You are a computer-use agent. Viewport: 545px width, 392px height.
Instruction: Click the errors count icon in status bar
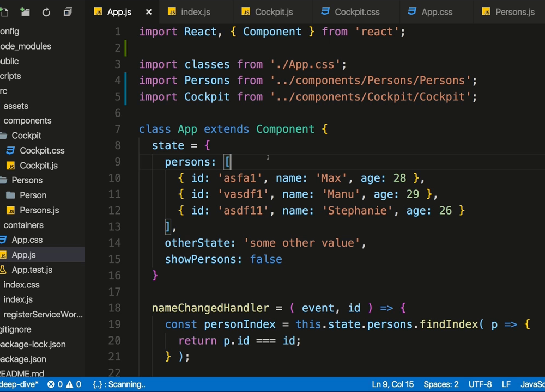point(51,384)
